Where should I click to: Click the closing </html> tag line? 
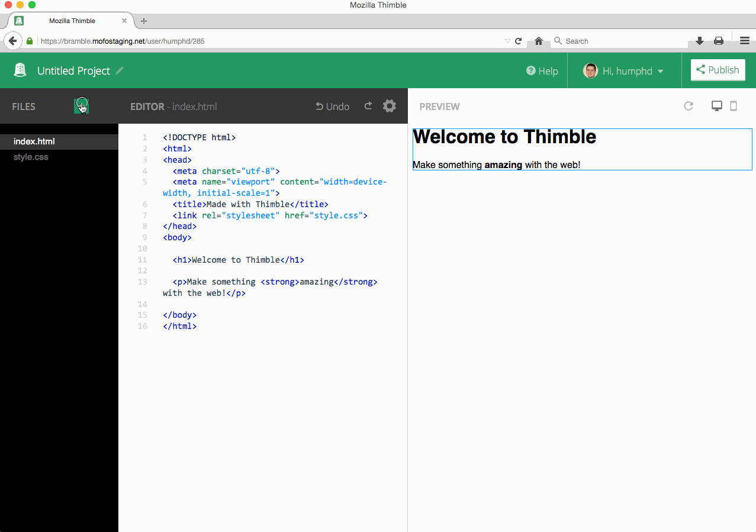pyautogui.click(x=180, y=326)
